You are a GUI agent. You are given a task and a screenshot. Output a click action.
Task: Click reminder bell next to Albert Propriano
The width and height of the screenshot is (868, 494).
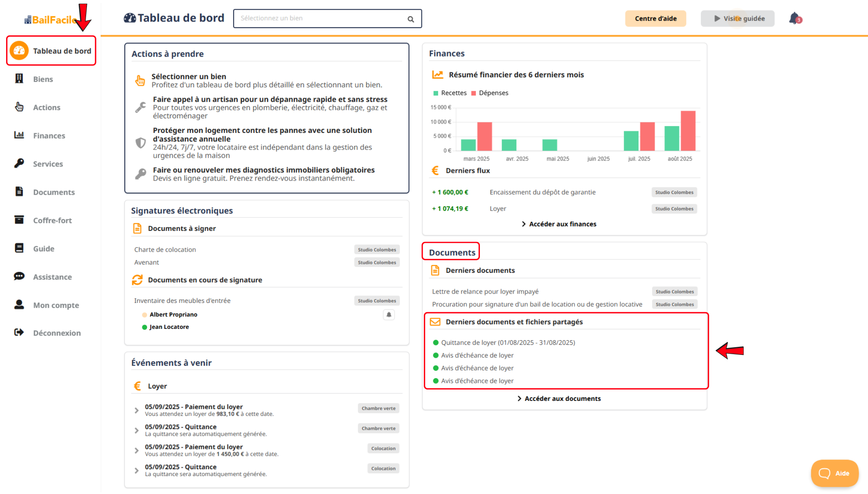click(388, 315)
